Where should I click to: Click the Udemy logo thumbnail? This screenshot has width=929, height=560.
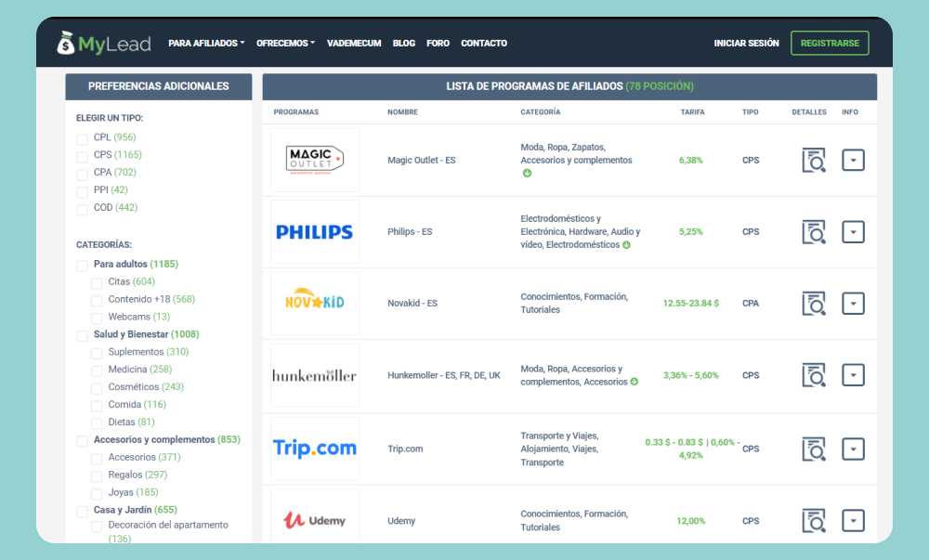click(315, 516)
